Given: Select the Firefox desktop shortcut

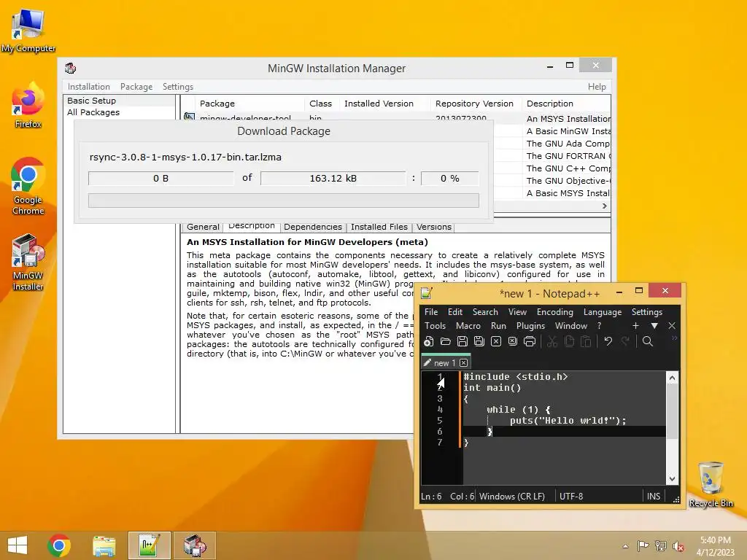Looking at the screenshot, I should pos(28,105).
